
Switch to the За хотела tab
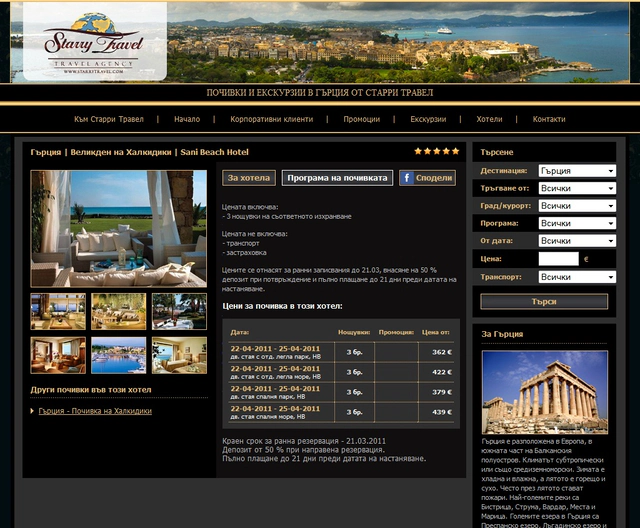[x=249, y=178]
